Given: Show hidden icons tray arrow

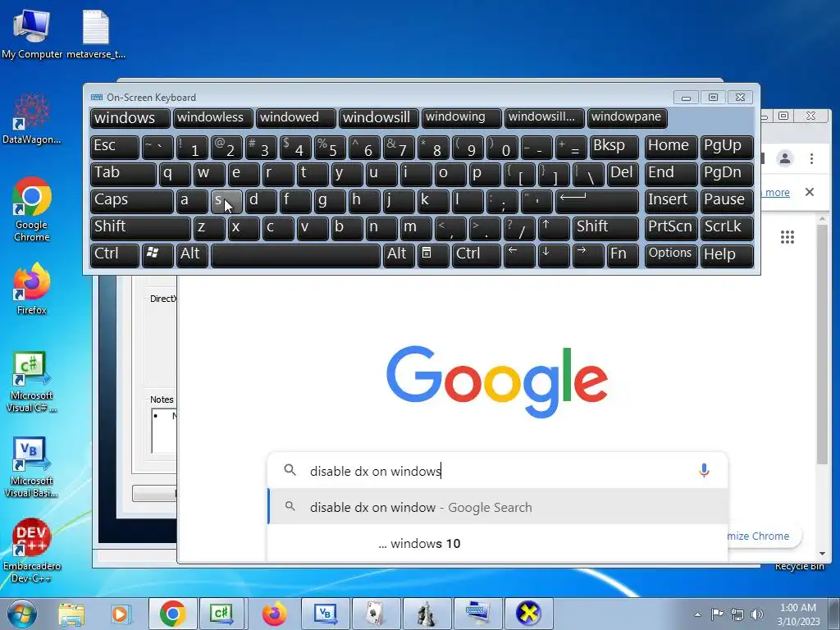Looking at the screenshot, I should tap(697, 615).
